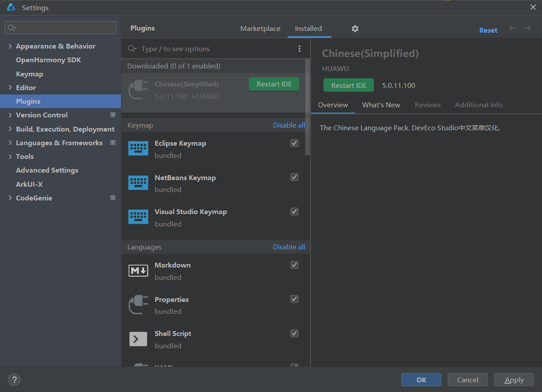Click the Shell Script terminal icon

pos(138,339)
